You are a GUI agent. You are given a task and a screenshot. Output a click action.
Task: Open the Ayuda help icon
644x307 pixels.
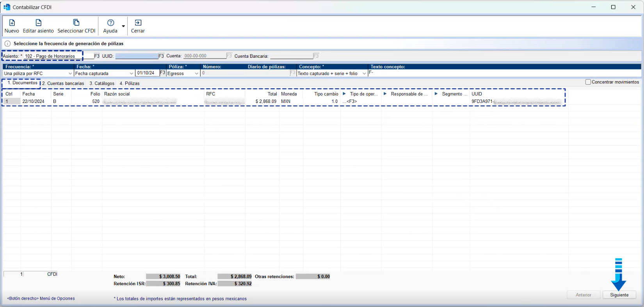tap(110, 23)
